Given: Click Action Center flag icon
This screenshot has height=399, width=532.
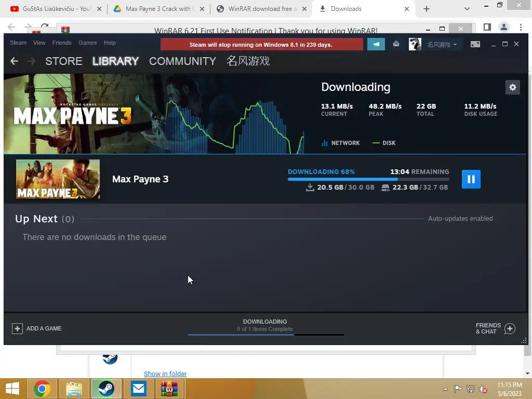Looking at the screenshot, I should (x=458, y=389).
